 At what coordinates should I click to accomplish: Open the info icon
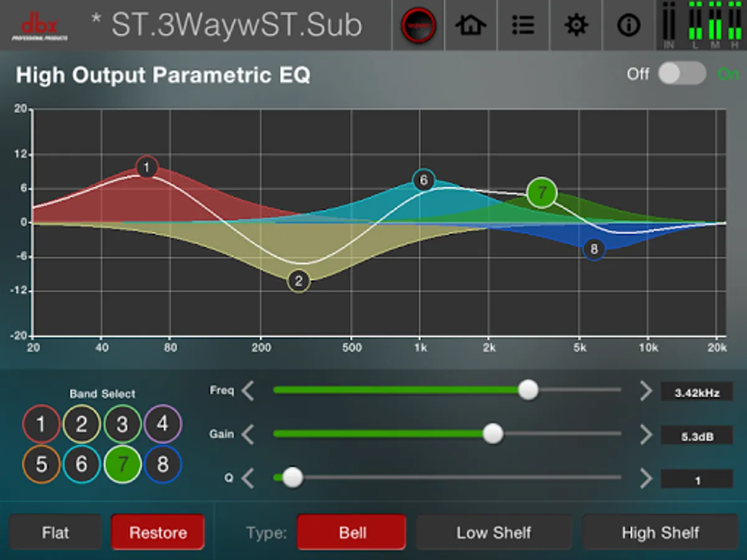pyautogui.click(x=629, y=26)
